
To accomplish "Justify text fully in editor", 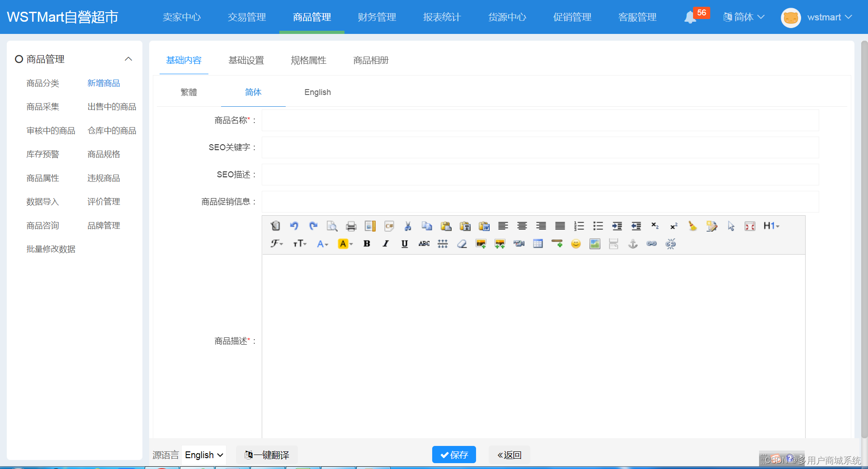I will [x=560, y=226].
